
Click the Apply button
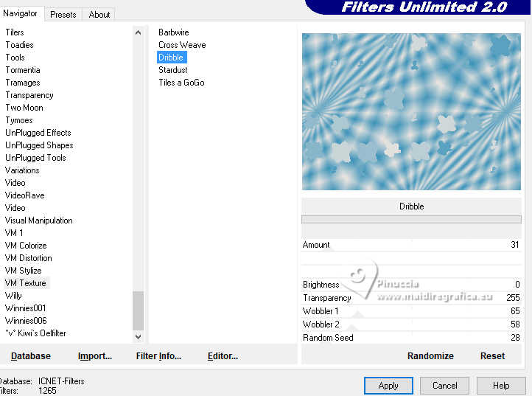[388, 386]
